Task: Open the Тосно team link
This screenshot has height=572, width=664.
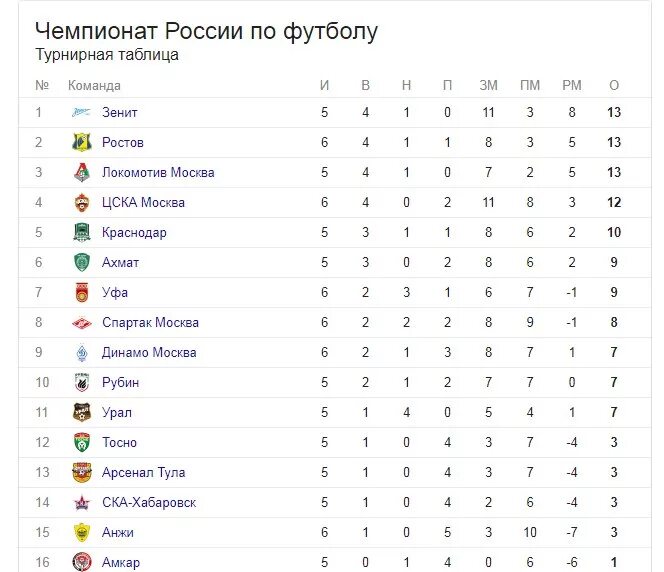Action: coord(119,442)
